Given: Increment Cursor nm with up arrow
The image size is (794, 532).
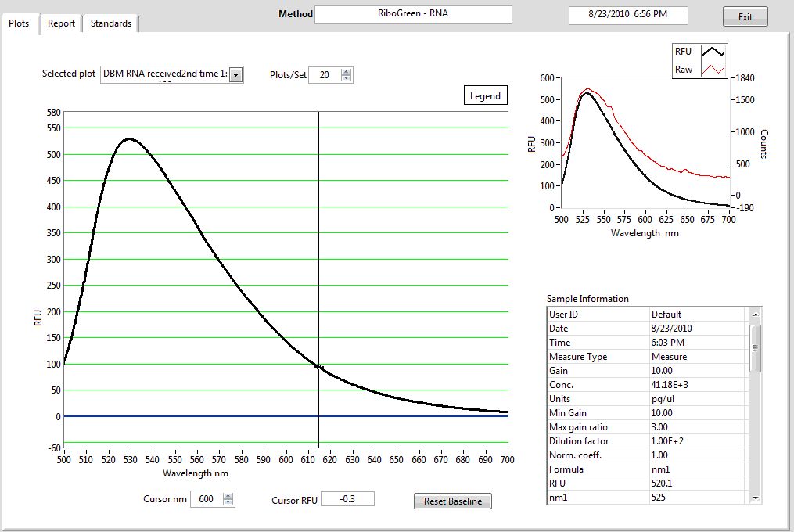Looking at the screenshot, I should pyautogui.click(x=228, y=495).
